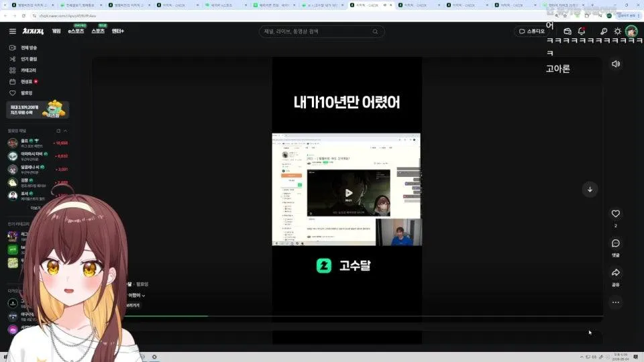The image size is (644, 362).
Task: Open 편성표 schedule in the sidebar
Action: click(23, 82)
